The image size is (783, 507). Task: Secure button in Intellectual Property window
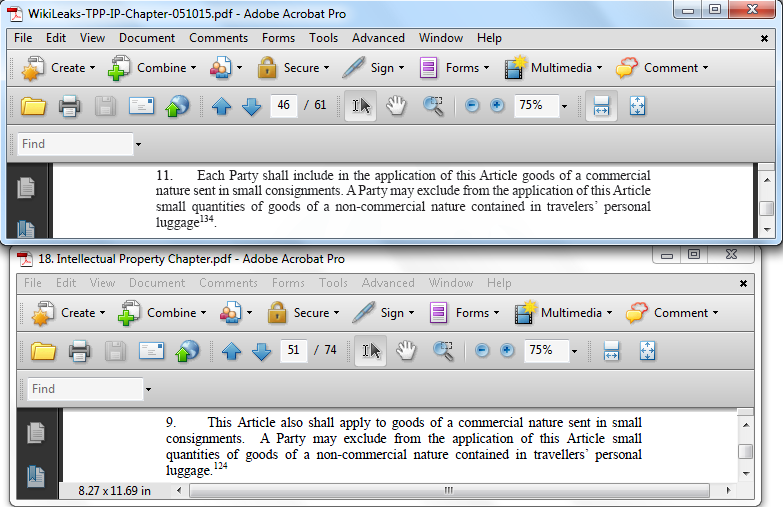303,313
